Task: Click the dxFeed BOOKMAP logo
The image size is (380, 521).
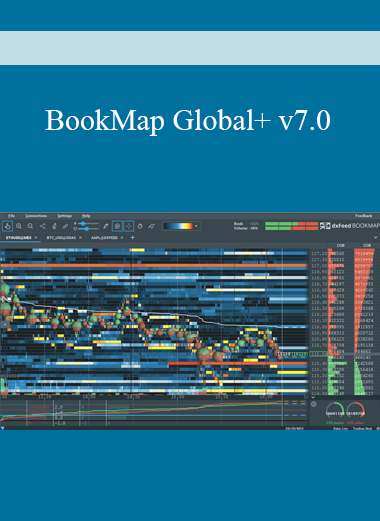Action: [x=350, y=226]
